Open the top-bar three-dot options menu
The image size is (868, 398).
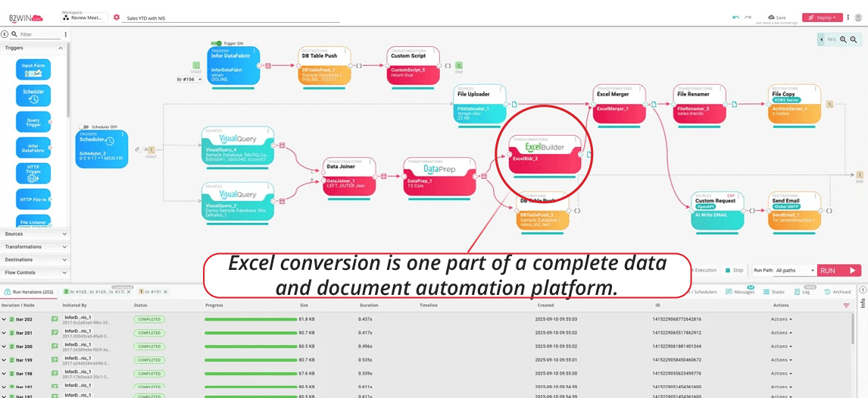pyautogui.click(x=848, y=17)
